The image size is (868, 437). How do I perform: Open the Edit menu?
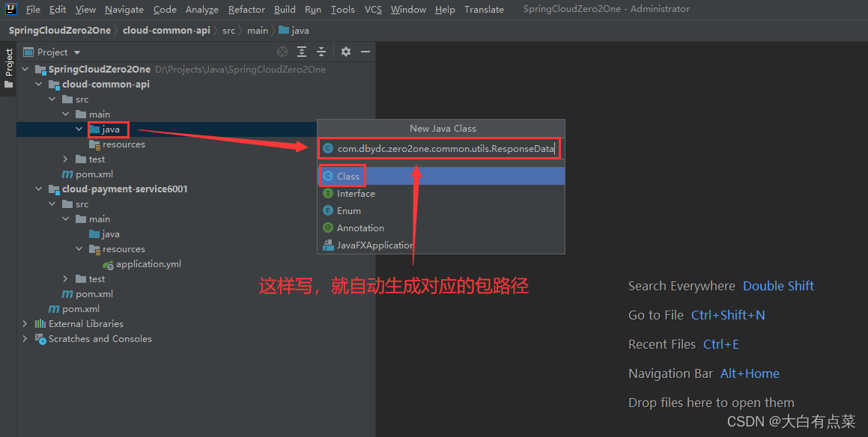point(58,10)
